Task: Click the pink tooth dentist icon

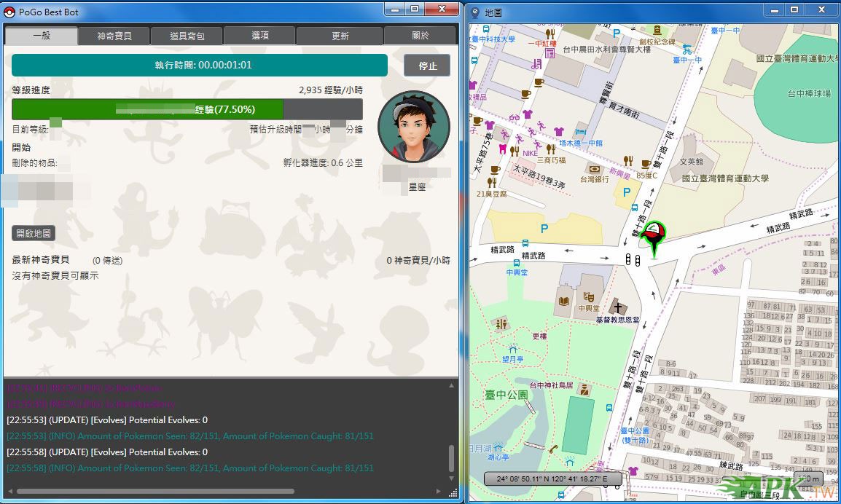Action: click(x=501, y=149)
